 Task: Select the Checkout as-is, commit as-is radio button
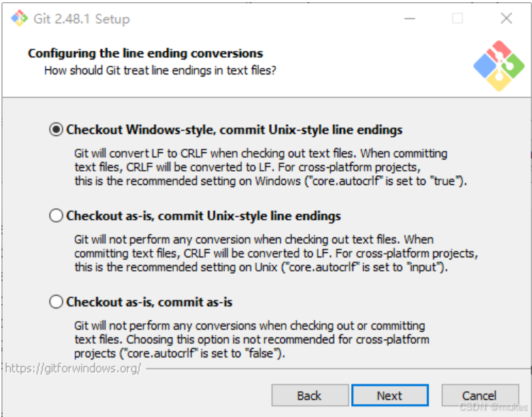point(56,302)
